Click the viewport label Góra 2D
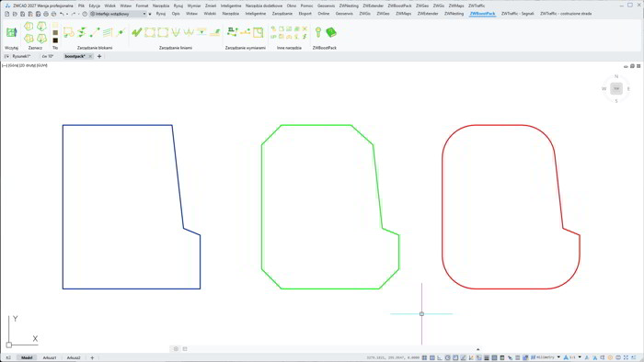644x362 pixels. pyautogui.click(x=25, y=65)
